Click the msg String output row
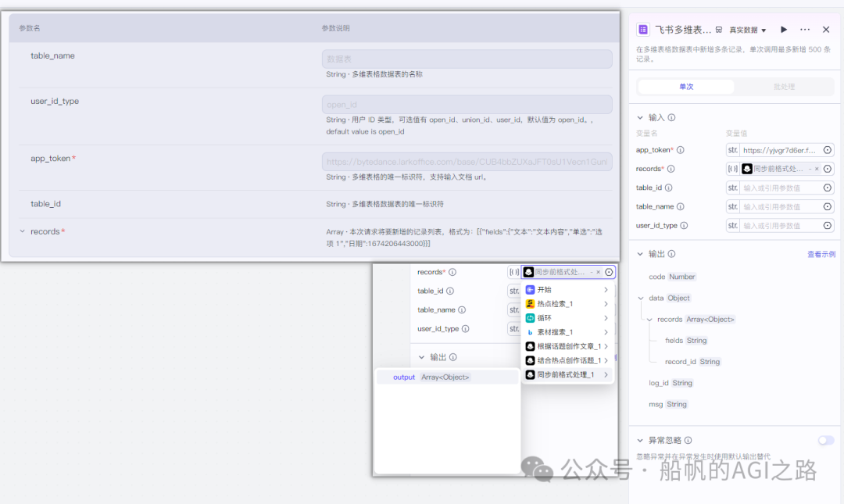Viewport: 844px width, 504px height. 668,405
